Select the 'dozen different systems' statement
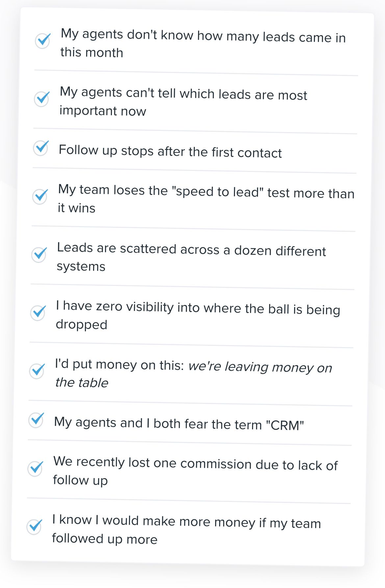Viewport: 385px width, 588px height. [x=191, y=257]
